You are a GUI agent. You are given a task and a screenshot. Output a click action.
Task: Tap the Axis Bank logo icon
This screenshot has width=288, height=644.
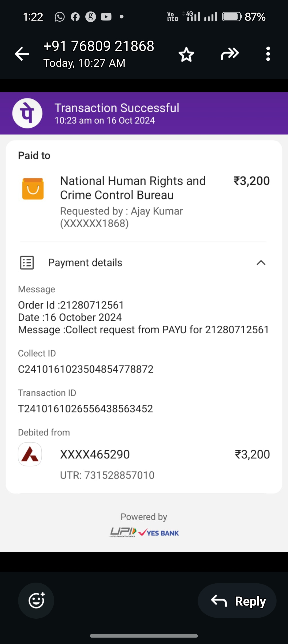pos(30,454)
